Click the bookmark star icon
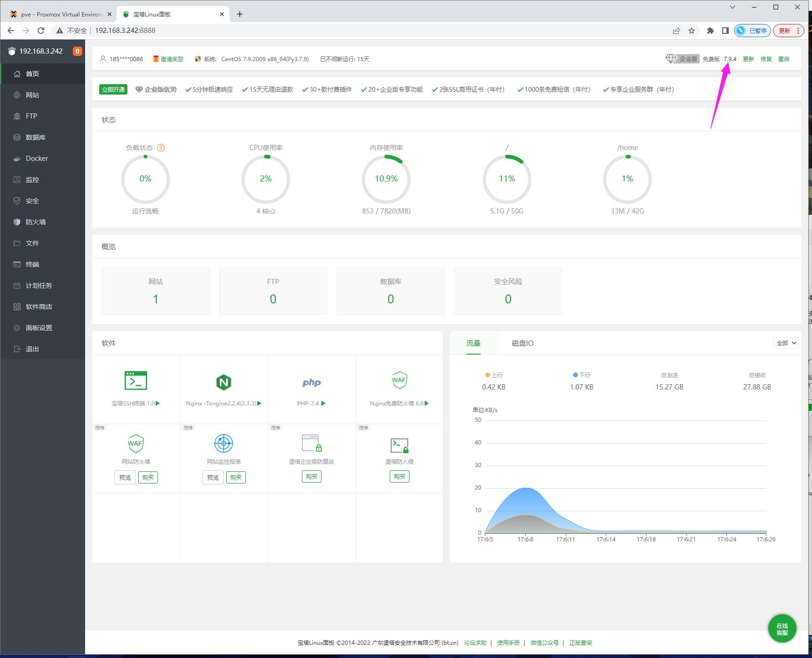The image size is (812, 658). (x=692, y=31)
